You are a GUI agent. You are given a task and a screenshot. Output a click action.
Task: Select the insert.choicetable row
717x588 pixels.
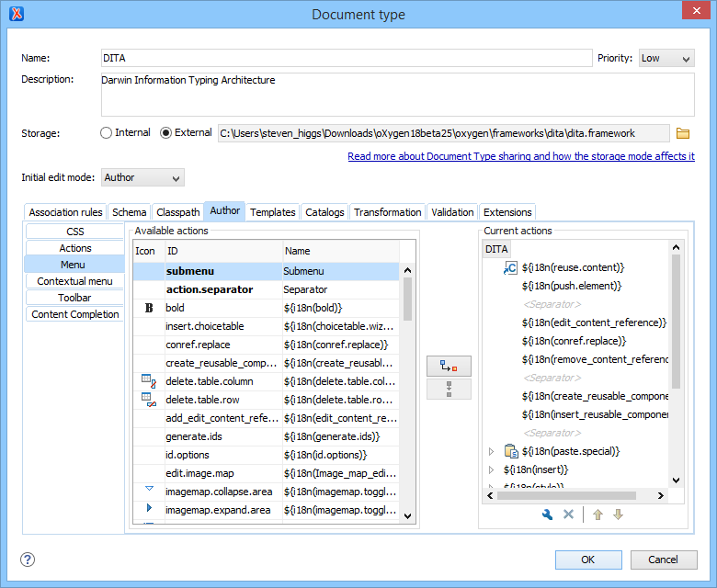(267, 326)
